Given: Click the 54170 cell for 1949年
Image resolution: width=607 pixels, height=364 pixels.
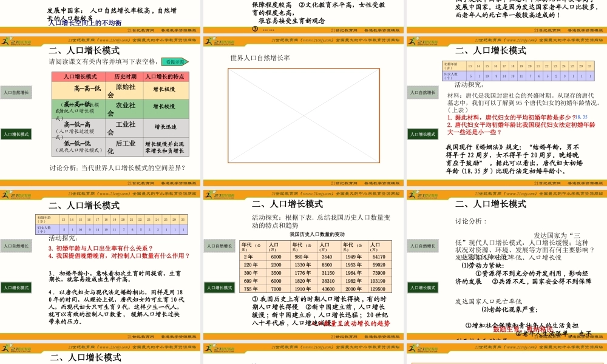Looking at the screenshot, I should (x=379, y=257).
